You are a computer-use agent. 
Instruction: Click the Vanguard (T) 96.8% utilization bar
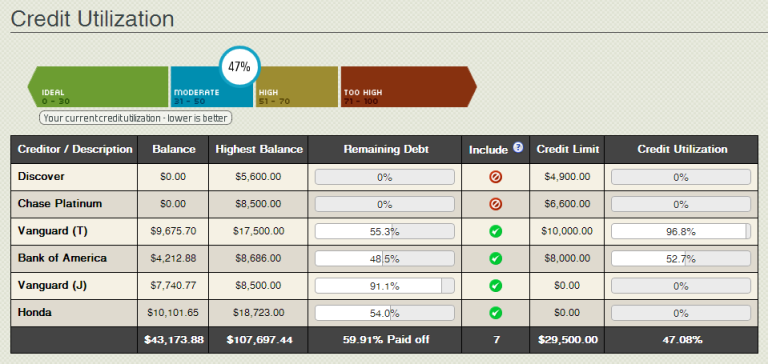tap(681, 231)
